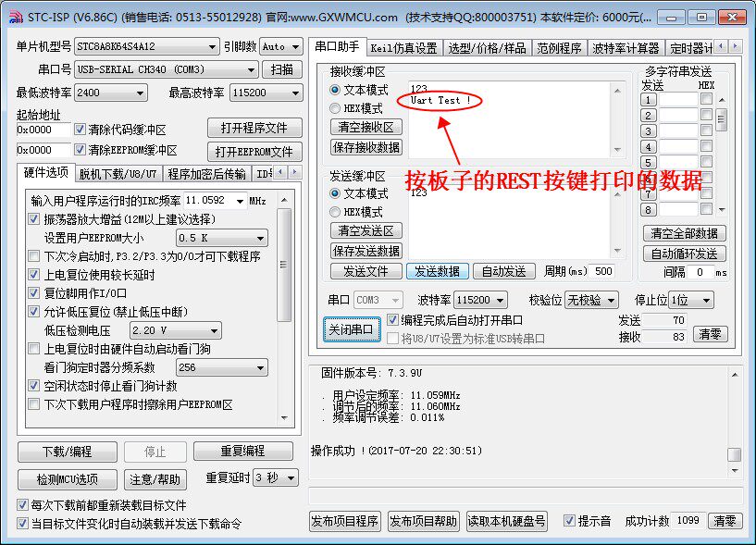This screenshot has height=545, width=756.
Task: Click 间隔 0 ms input field
Action: pos(700,272)
